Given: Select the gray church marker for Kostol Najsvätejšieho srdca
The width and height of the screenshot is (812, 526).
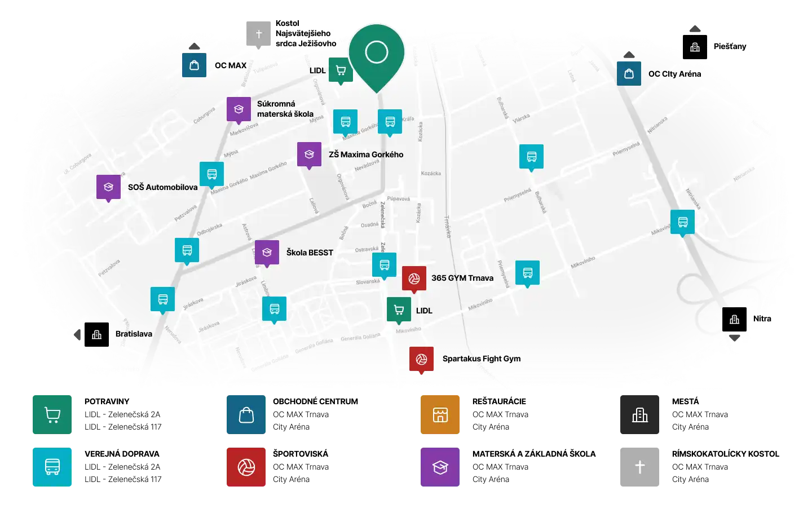Looking at the screenshot, I should pos(258,34).
